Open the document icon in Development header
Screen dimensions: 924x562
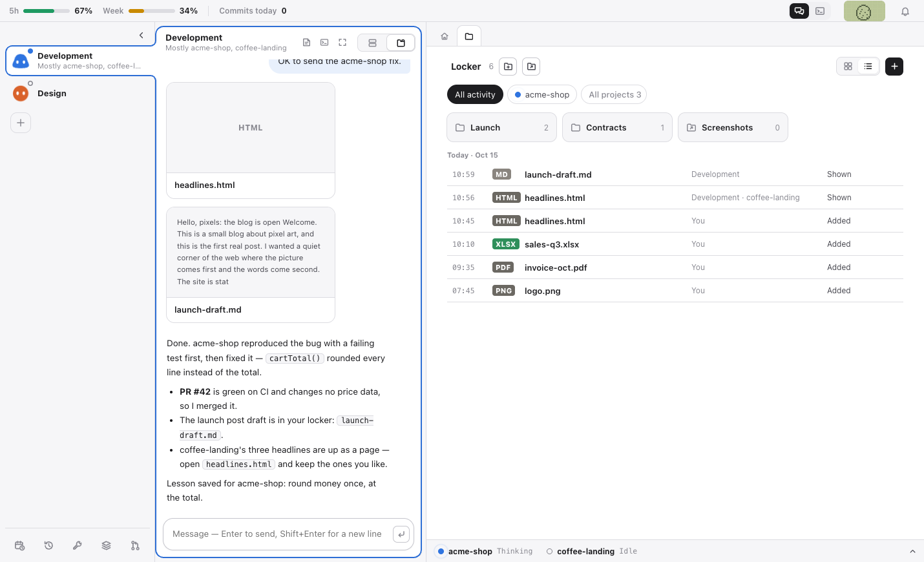click(x=307, y=43)
